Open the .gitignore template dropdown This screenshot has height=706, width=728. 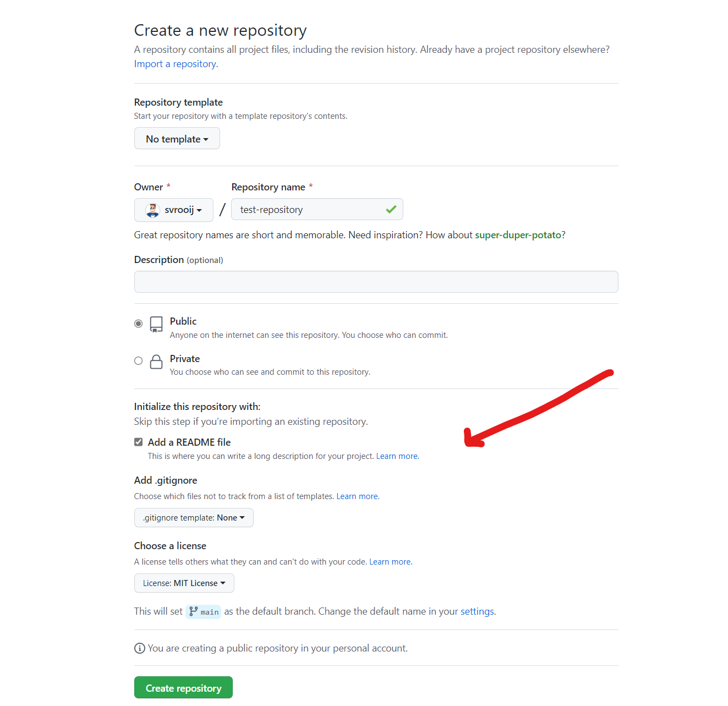[193, 517]
